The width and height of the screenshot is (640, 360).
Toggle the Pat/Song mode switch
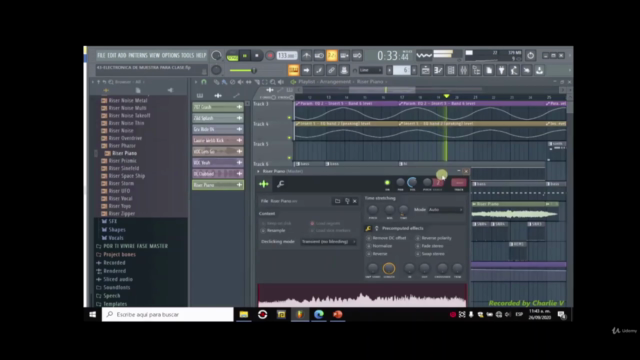[232, 56]
